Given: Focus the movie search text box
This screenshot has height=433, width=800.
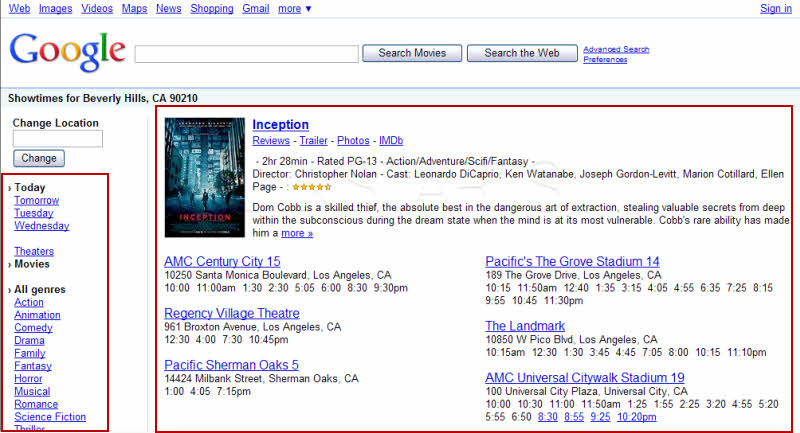Looking at the screenshot, I should click(x=246, y=54).
